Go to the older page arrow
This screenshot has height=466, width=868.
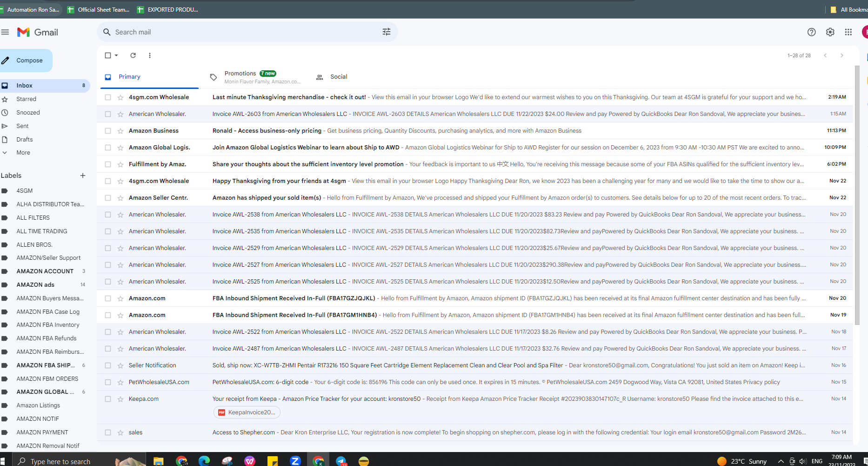pos(842,55)
